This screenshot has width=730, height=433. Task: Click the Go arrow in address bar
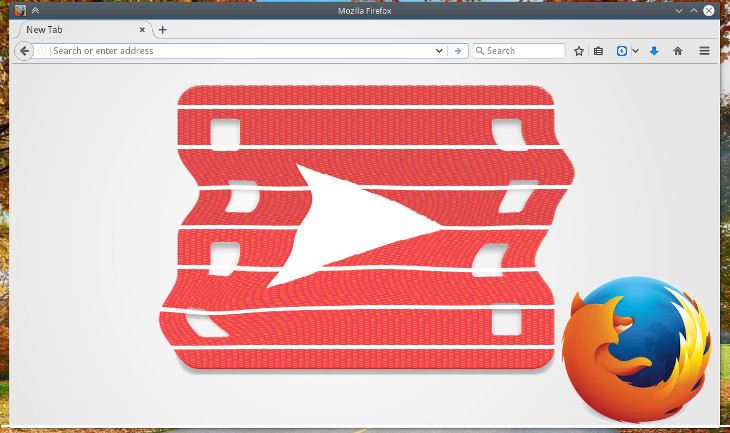point(458,51)
